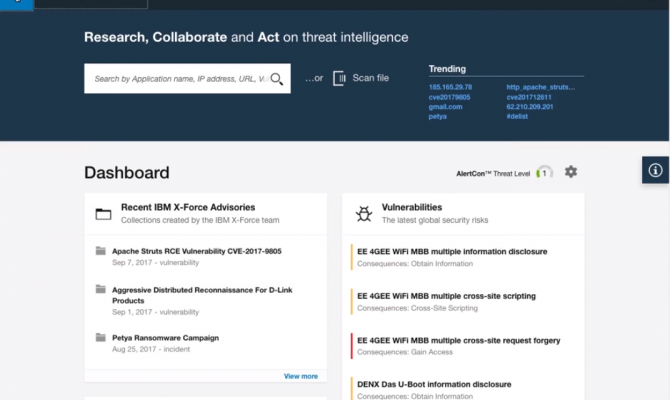Viewport: 670px width, 400px height.
Task: Open trending item petya
Action: 438,116
